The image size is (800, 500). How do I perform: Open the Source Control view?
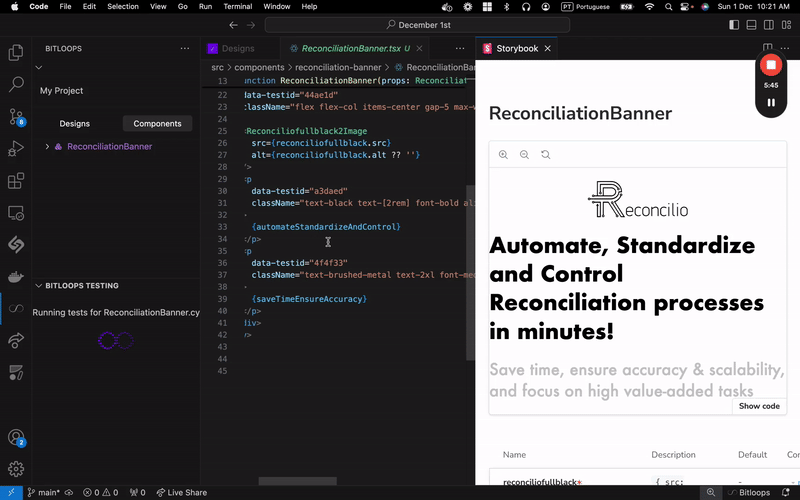point(16,117)
